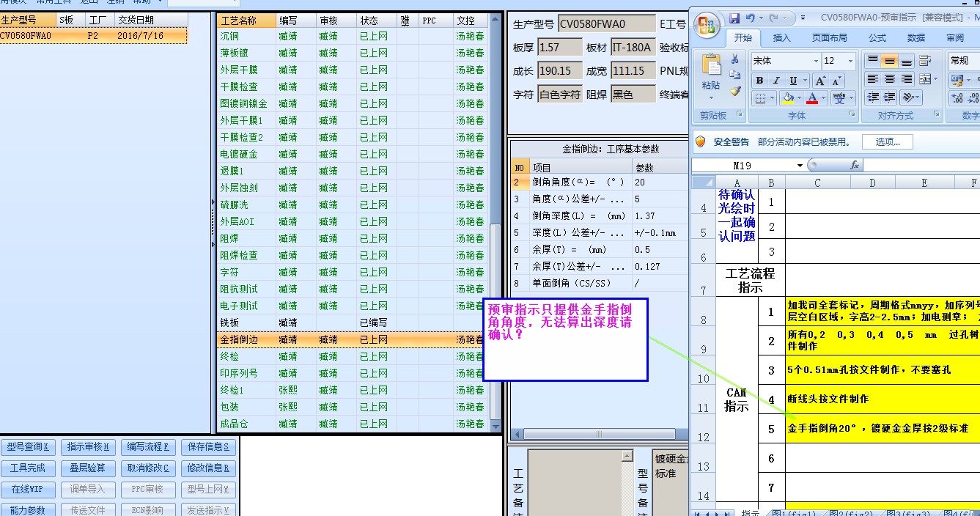Viewport: 980px width, 516px height.
Task: Click the wrap text icon
Action: 925,61
